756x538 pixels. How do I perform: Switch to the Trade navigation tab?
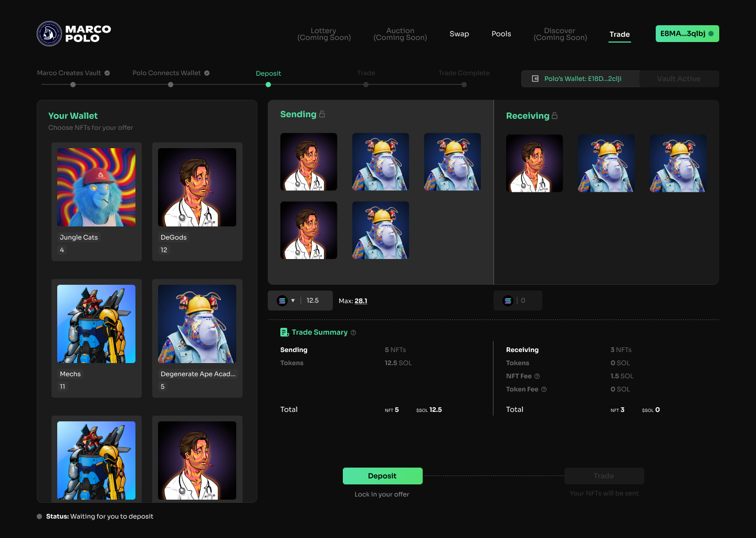click(x=619, y=34)
